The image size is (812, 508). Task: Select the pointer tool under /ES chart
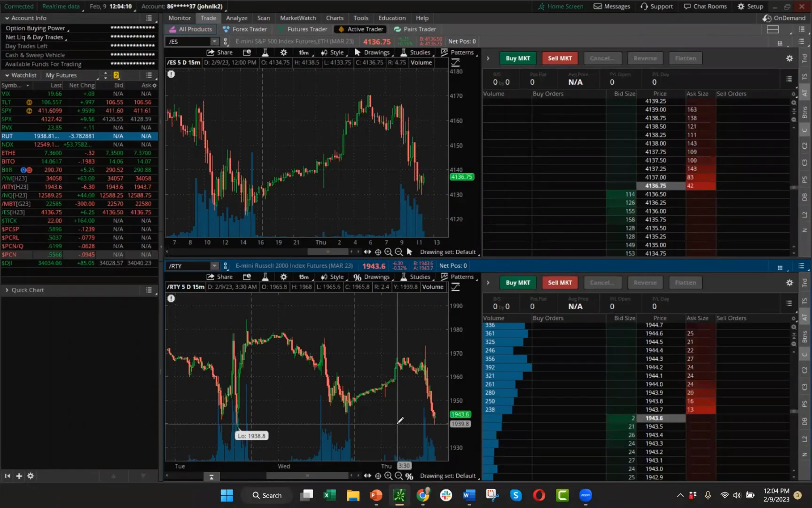click(409, 252)
